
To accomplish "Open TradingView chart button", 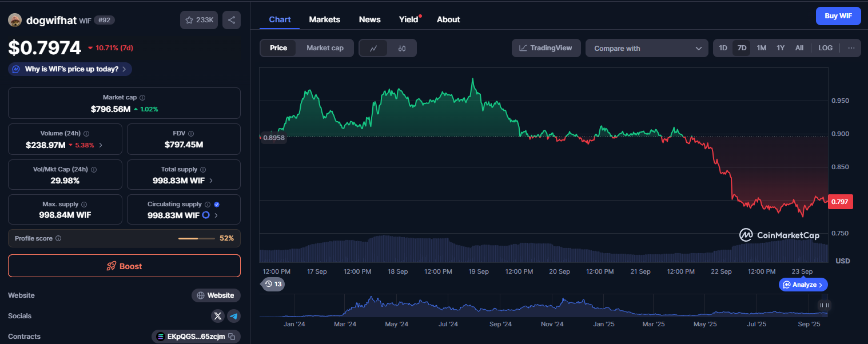I will click(x=546, y=48).
